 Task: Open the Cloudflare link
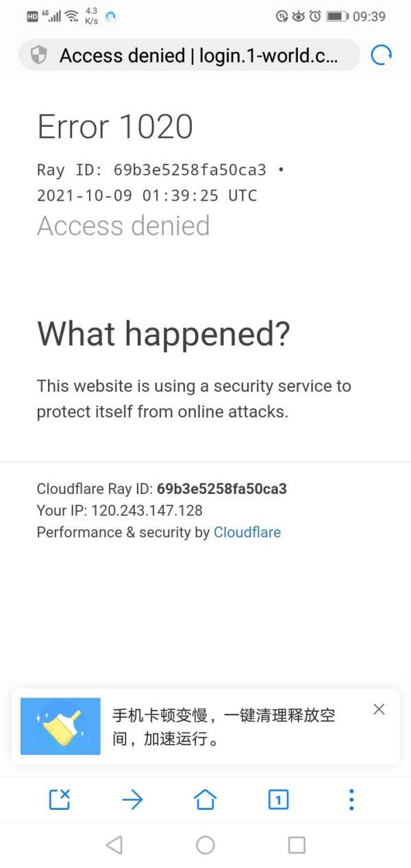[x=247, y=532]
